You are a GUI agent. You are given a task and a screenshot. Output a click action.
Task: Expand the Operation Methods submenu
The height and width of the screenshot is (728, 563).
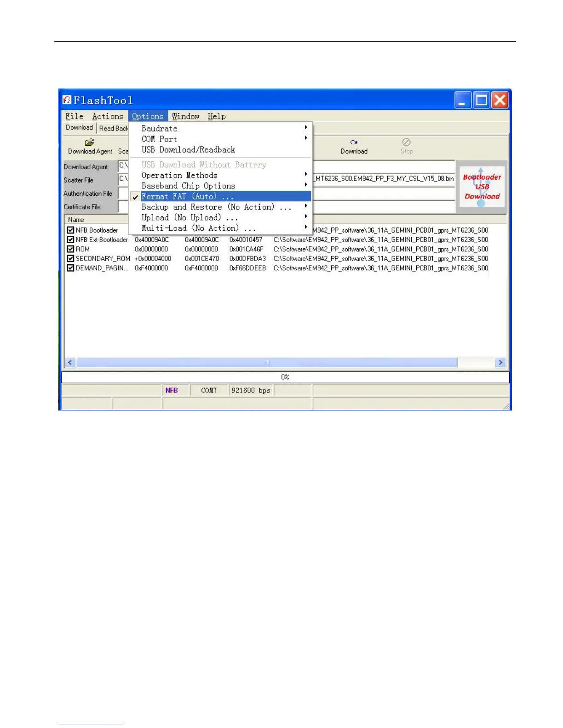[x=221, y=175]
